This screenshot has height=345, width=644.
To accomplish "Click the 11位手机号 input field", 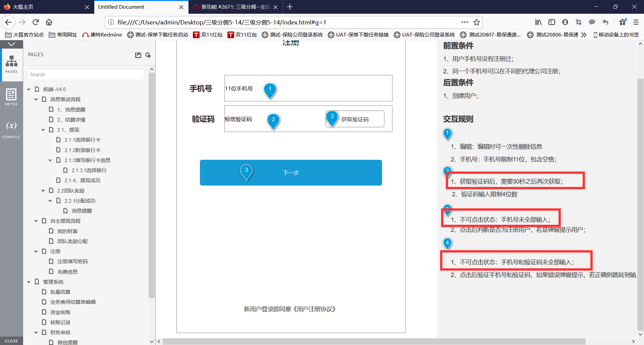I will [308, 88].
